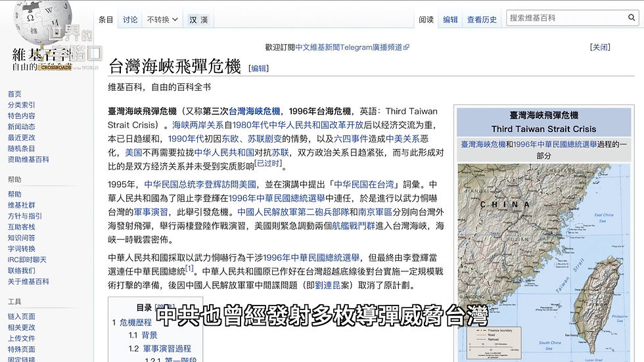Click the 编辑 link beside article title
Viewport: 644px width, 362px height.
pyautogui.click(x=258, y=68)
